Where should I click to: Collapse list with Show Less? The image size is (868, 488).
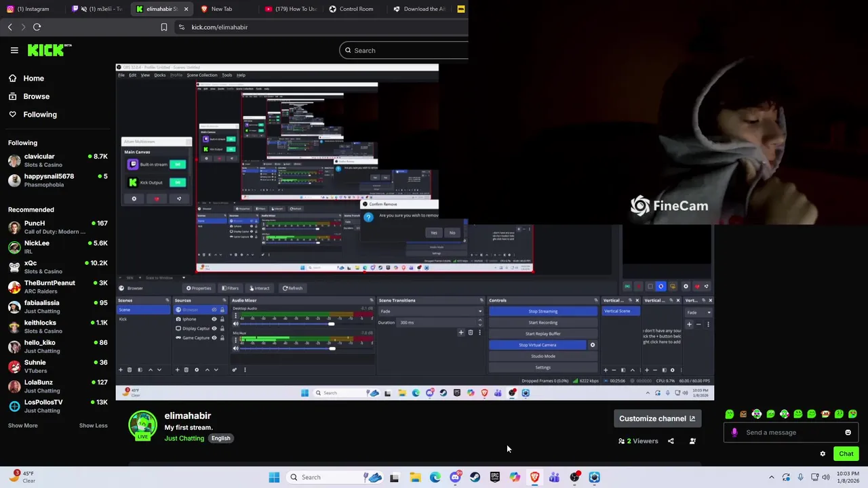(x=93, y=426)
